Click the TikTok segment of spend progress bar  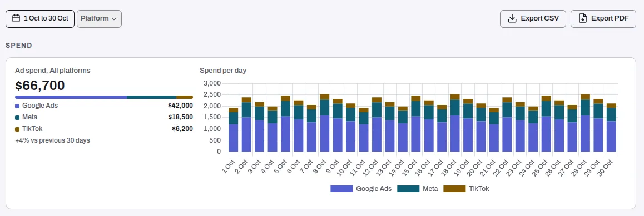pyautogui.click(x=185, y=97)
